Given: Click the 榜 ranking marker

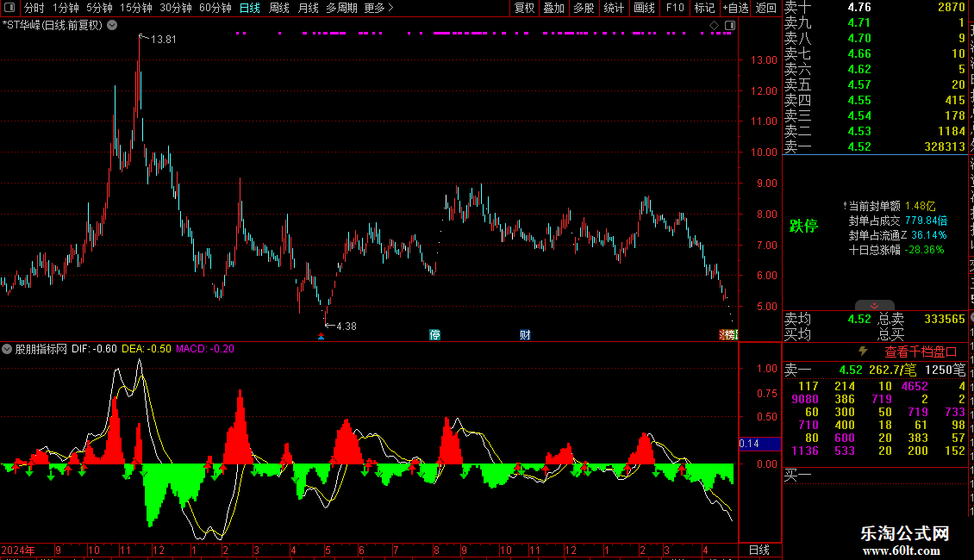Looking at the screenshot, I should (x=728, y=335).
